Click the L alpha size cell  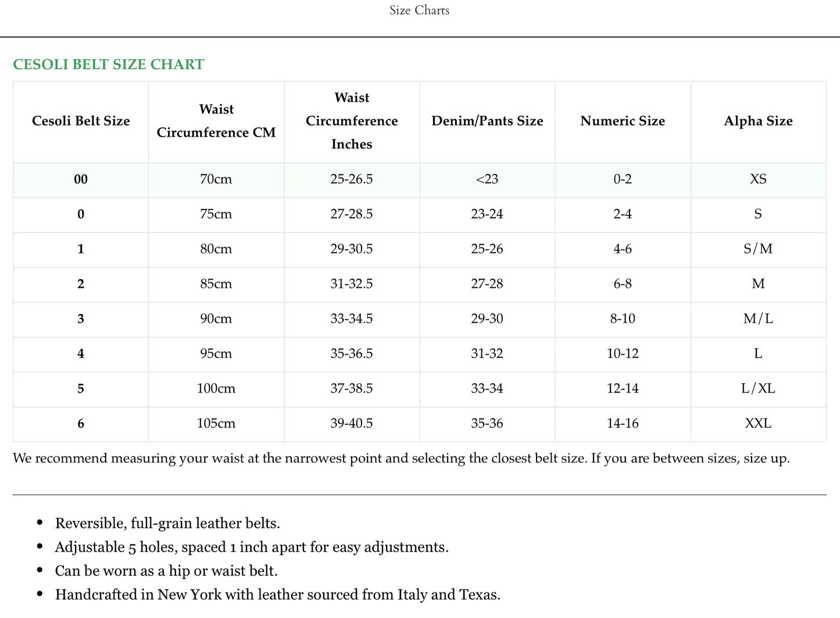coord(758,353)
